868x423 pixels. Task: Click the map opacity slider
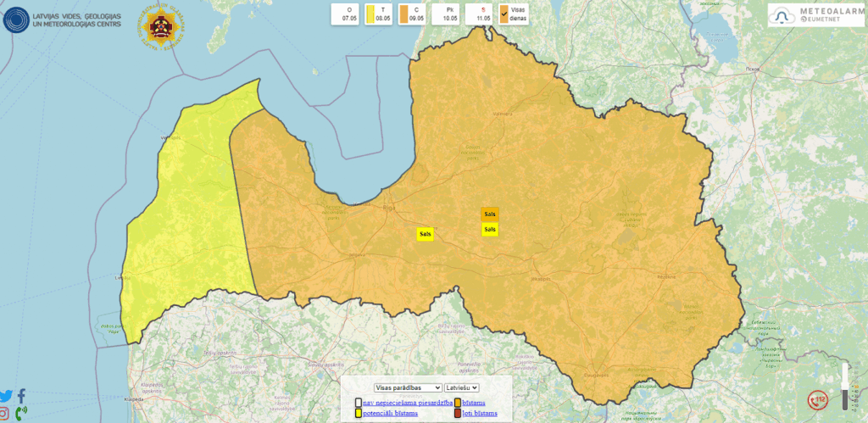[844, 388]
